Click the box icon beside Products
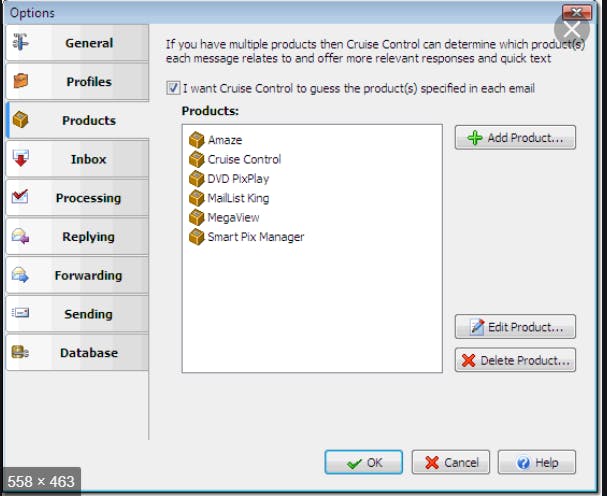607x496 pixels. click(20, 120)
